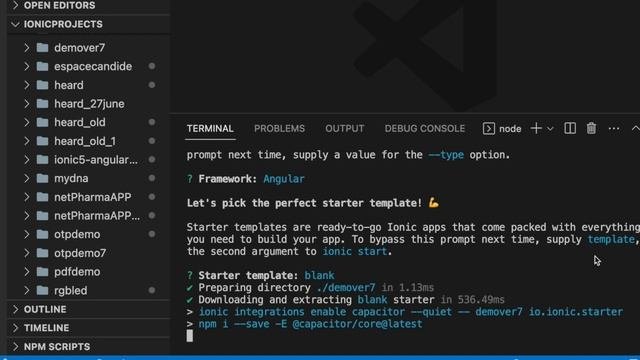Click the new terminal plus icon

[x=536, y=129]
